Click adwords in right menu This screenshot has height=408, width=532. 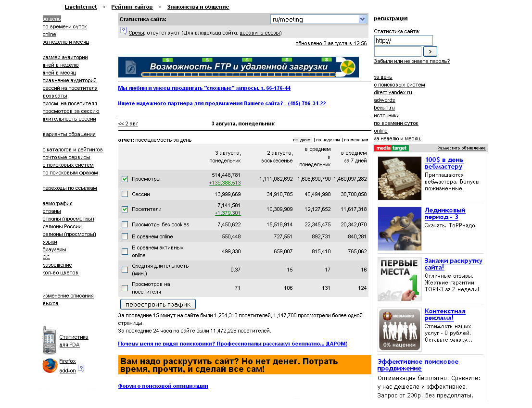tap(384, 100)
